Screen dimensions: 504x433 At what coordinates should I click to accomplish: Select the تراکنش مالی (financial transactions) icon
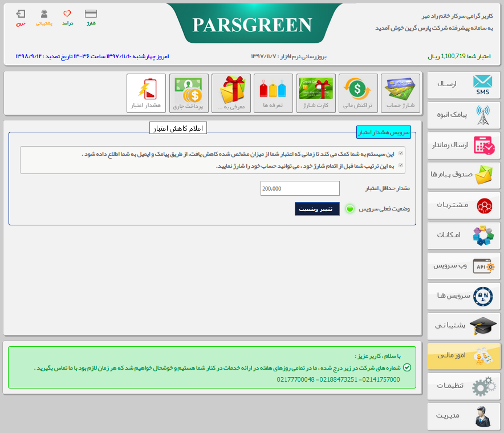click(358, 92)
